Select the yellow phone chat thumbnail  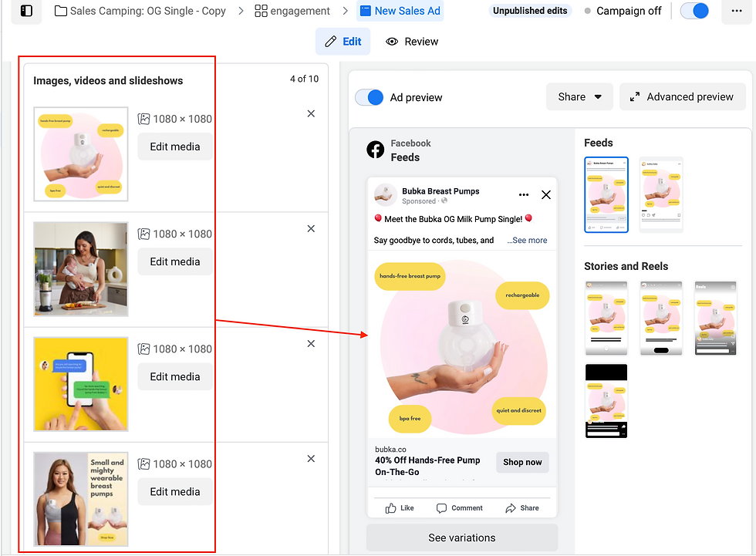81,384
